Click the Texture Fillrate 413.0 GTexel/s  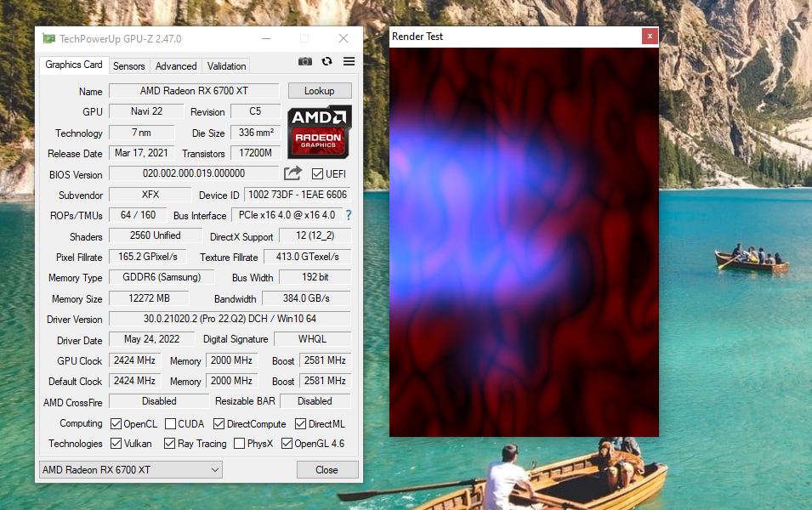307,257
